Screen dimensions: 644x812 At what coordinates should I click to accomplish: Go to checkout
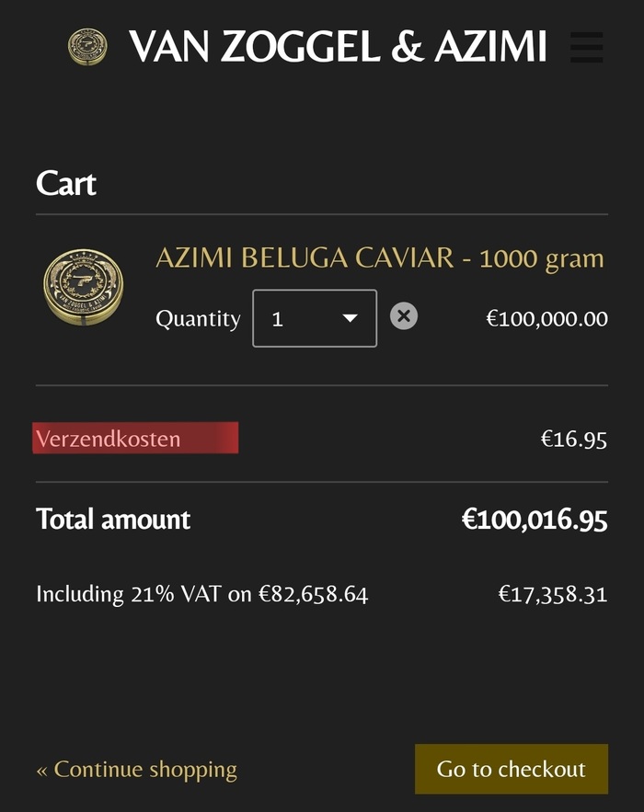[x=511, y=769]
